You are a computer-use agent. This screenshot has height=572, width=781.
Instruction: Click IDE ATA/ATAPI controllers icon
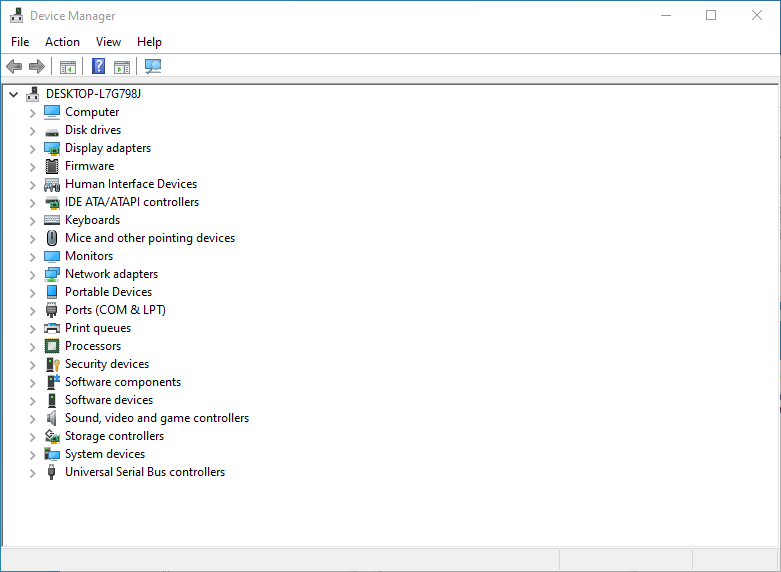[x=52, y=202]
